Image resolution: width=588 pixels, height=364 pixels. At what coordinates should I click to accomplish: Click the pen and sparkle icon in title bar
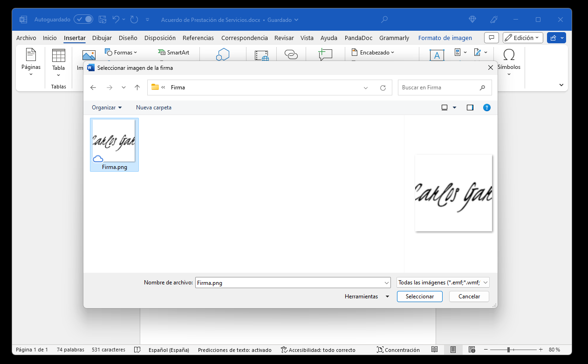click(494, 20)
